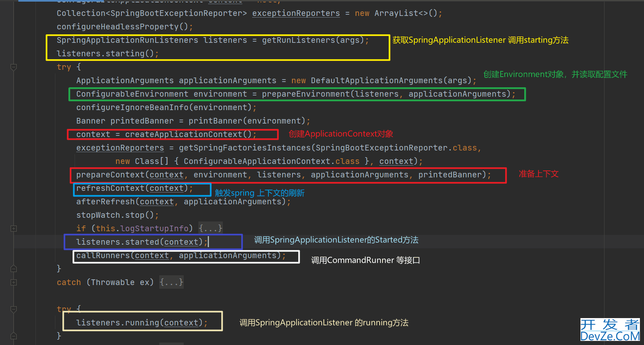Collapse the first try block fold marker
Screen dimensions: 644x345
coord(13,67)
